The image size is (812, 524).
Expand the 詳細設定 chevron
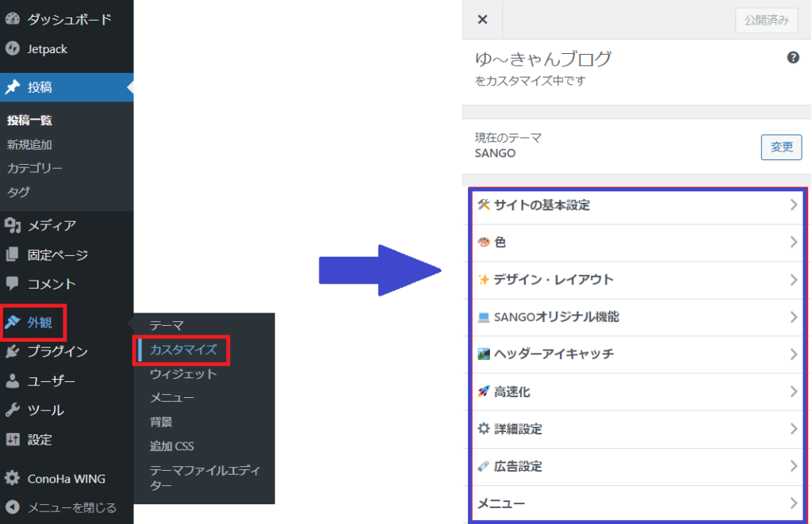pos(793,429)
